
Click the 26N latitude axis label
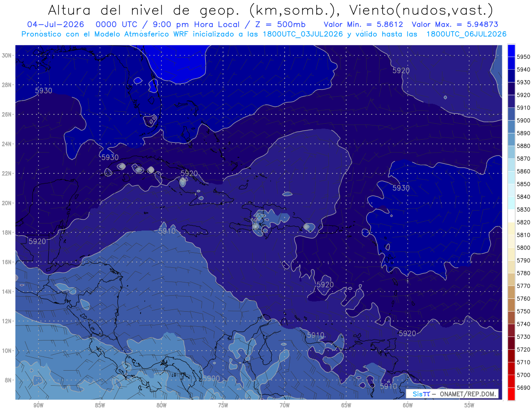[6, 114]
